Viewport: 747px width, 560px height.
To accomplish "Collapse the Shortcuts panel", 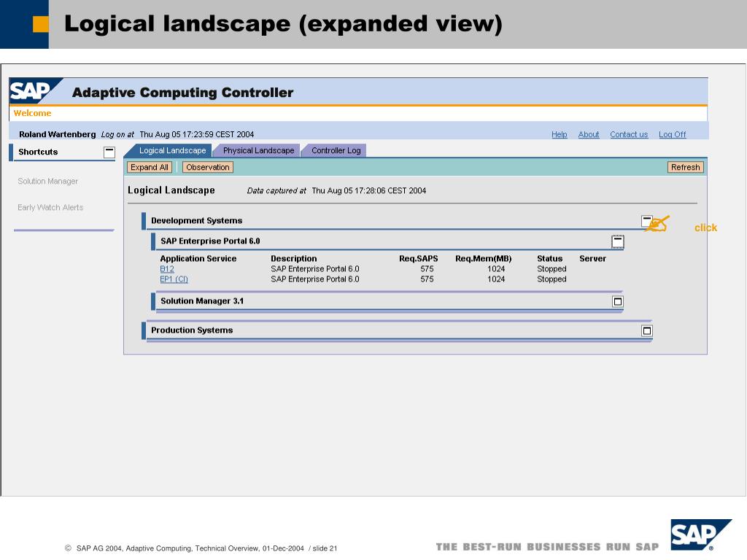I will tap(109, 152).
